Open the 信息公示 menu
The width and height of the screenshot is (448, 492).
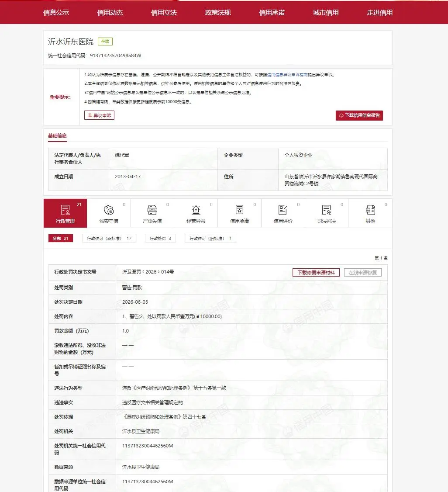click(x=56, y=13)
